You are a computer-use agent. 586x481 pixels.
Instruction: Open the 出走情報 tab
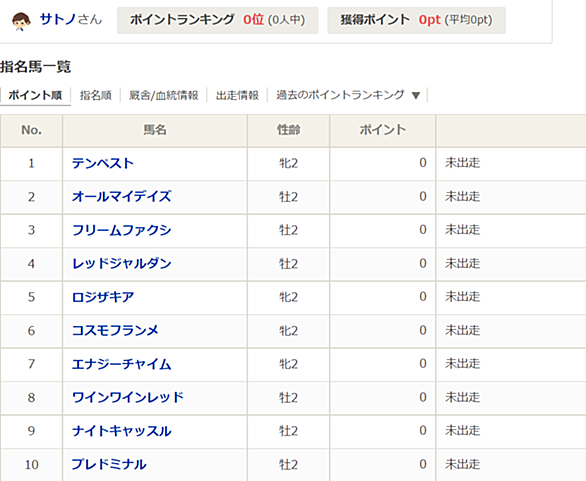pos(237,96)
